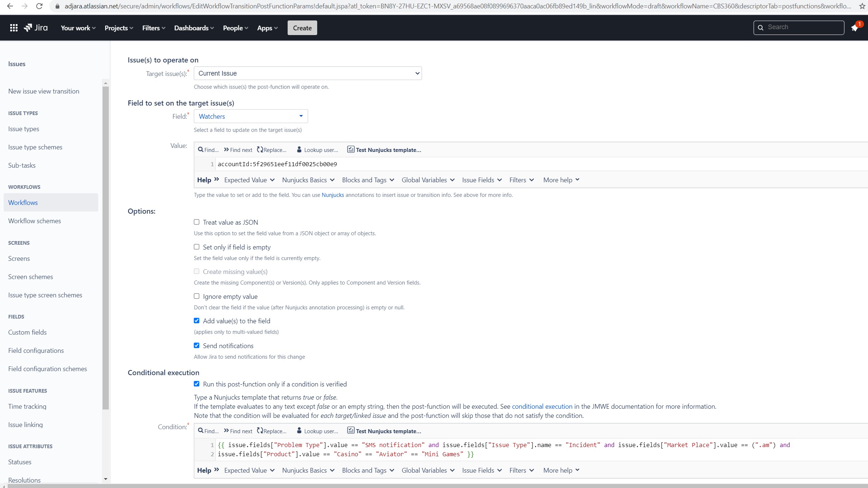868x488 pixels.
Task: Toggle Run this post-function only if condition
Action: tap(197, 384)
